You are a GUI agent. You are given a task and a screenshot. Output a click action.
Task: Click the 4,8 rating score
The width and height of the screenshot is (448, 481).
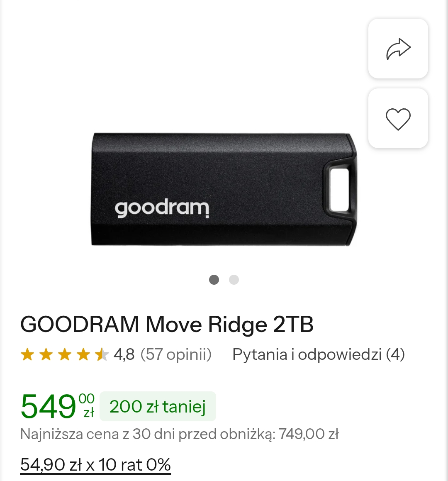click(x=124, y=355)
